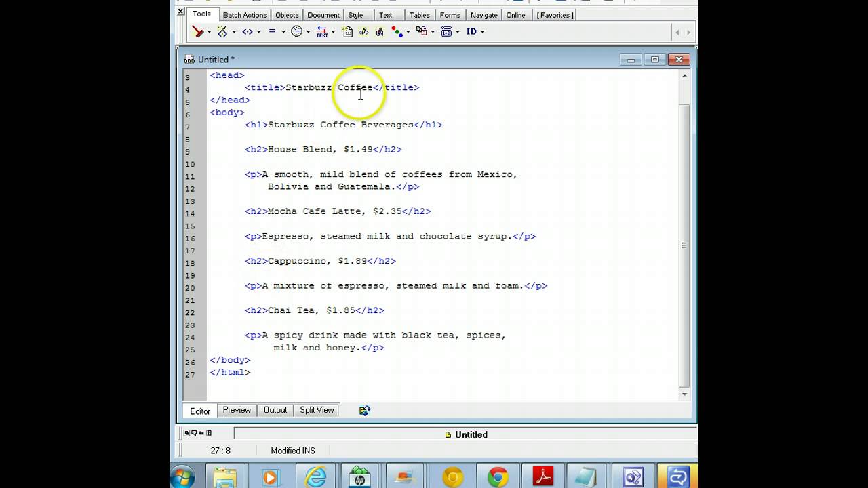
Task: Open the dropdown beside the broom icon
Action: (209, 32)
